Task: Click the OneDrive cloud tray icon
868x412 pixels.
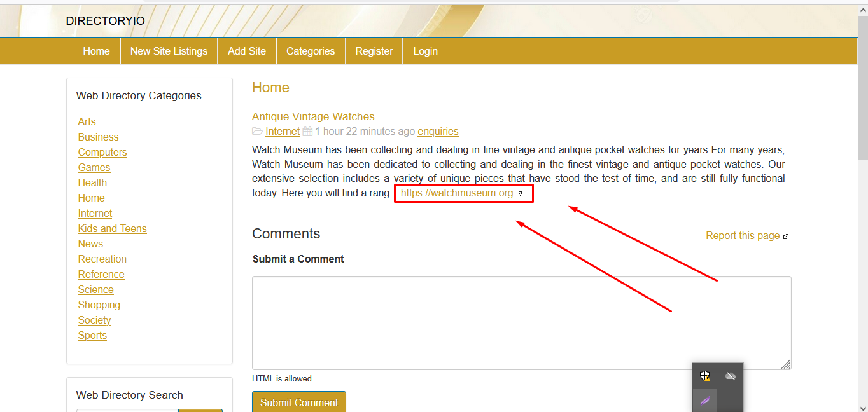Action: pyautogui.click(x=731, y=376)
